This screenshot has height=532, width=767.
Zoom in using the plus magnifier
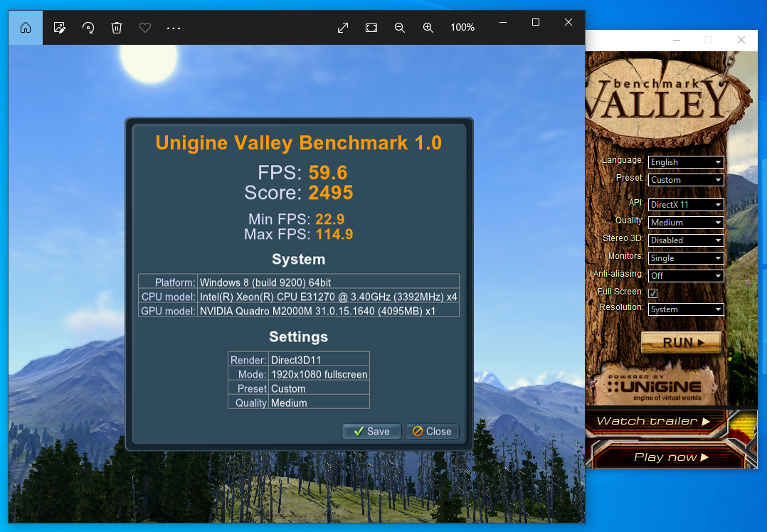tap(428, 28)
